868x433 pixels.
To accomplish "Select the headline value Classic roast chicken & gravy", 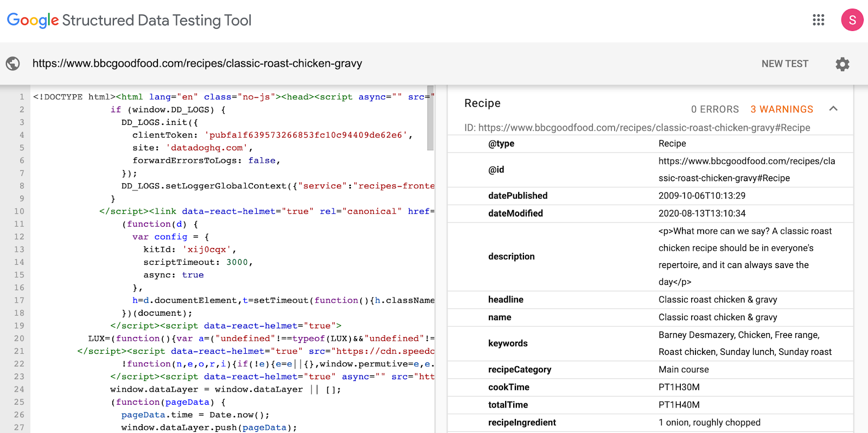I will pos(718,300).
